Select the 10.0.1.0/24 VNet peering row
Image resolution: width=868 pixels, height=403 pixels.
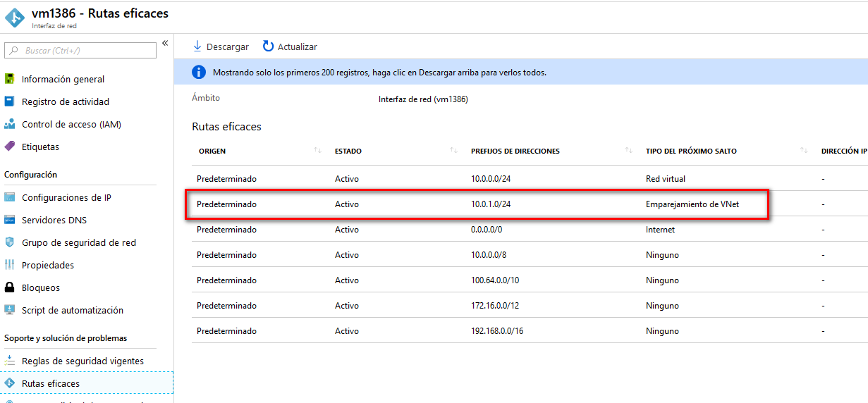[476, 204]
